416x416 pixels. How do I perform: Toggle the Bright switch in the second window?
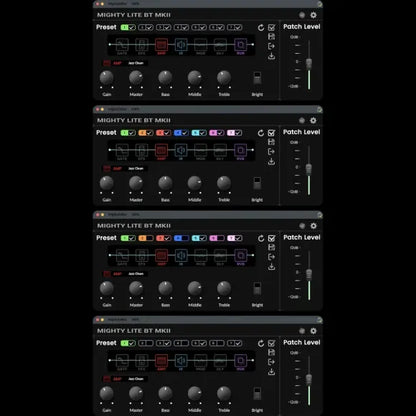pyautogui.click(x=257, y=184)
